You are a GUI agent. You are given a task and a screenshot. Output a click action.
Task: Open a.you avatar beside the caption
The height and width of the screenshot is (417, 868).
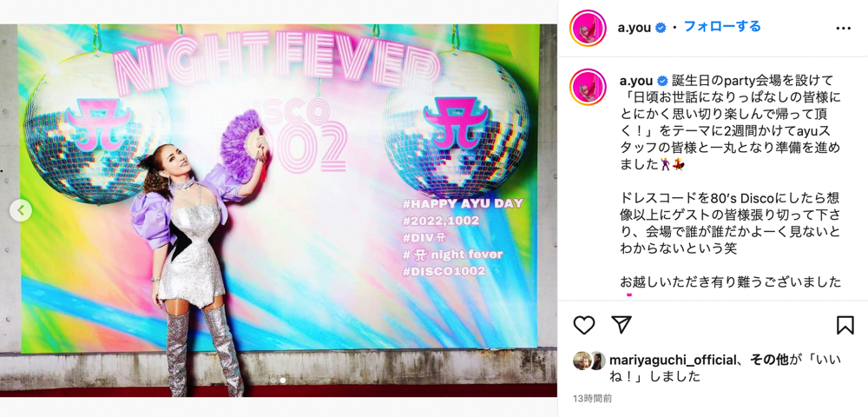588,87
